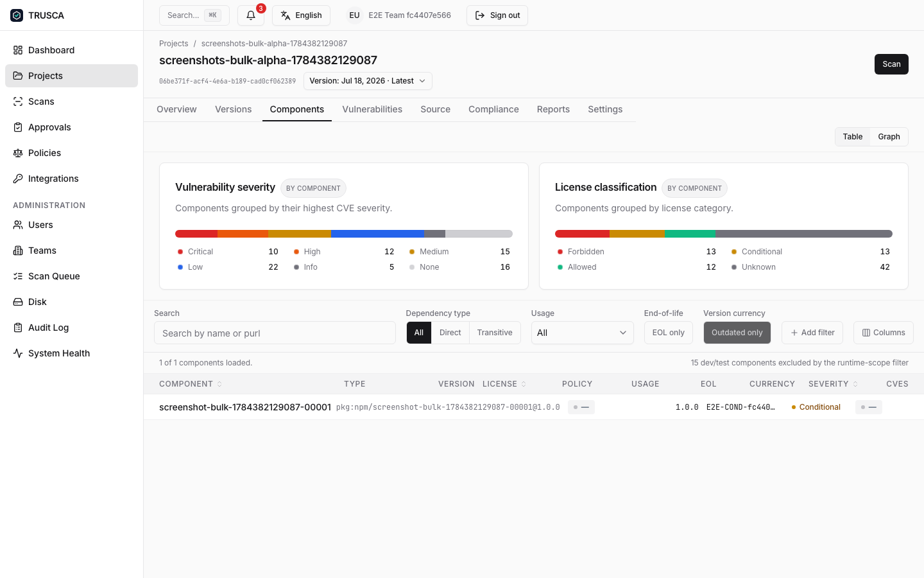924x578 pixels.
Task: Expand the Version Jul 18, 2026 dropdown
Action: tap(368, 81)
